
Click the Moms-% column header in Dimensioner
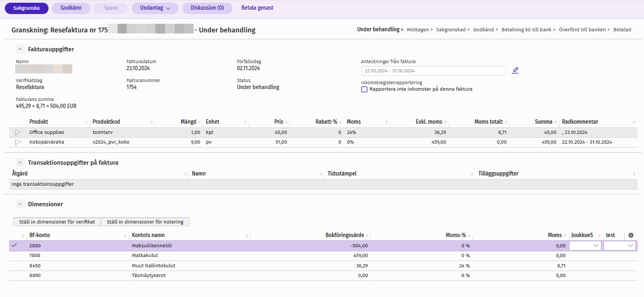pos(456,235)
